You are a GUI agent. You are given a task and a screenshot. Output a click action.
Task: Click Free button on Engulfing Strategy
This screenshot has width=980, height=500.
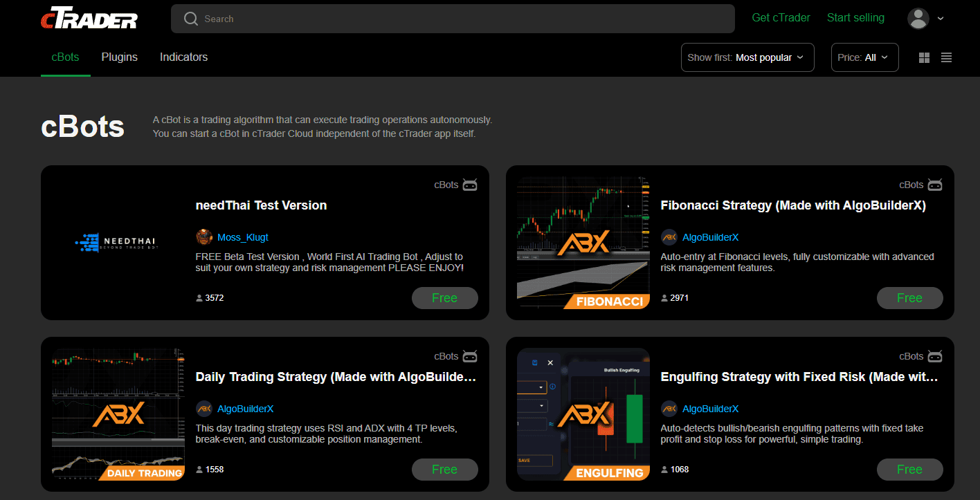(910, 470)
